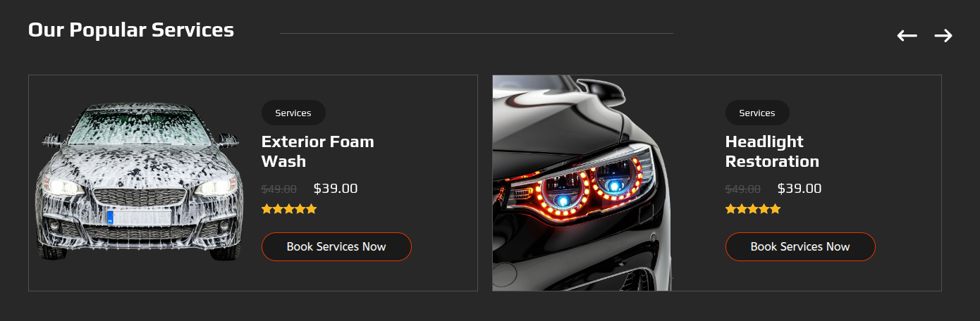The height and width of the screenshot is (321, 980).
Task: Click crossed-out $49.00 price on Foam Wash card
Action: pyautogui.click(x=279, y=189)
